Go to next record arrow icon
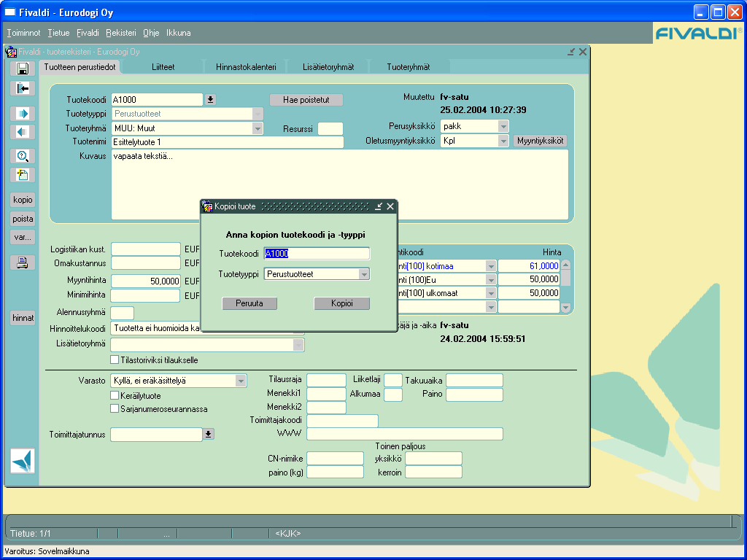Image resolution: width=747 pixels, height=560 pixels. point(23,113)
